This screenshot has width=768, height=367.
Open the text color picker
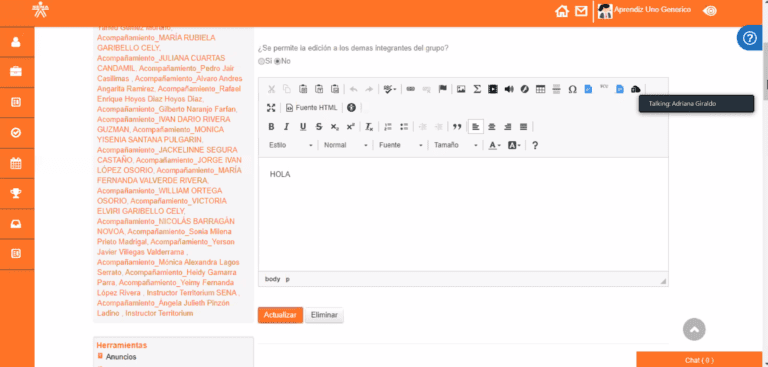click(x=495, y=146)
